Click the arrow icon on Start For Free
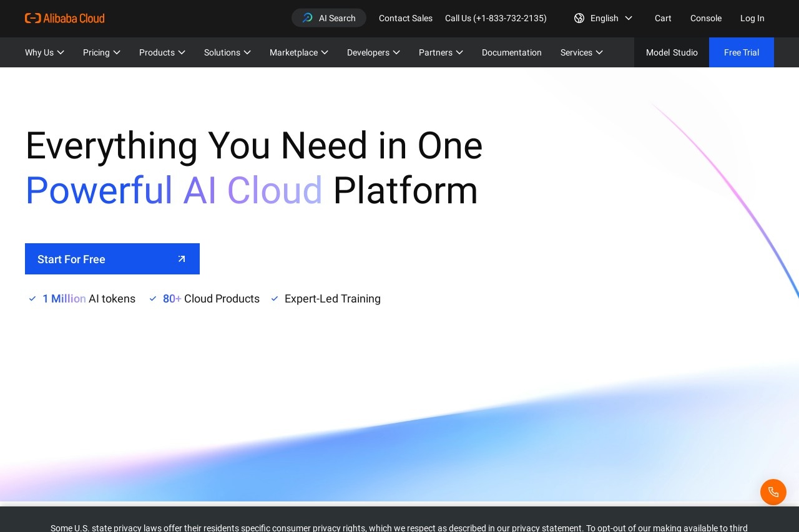Image resolution: width=799 pixels, height=532 pixels. 182,259
